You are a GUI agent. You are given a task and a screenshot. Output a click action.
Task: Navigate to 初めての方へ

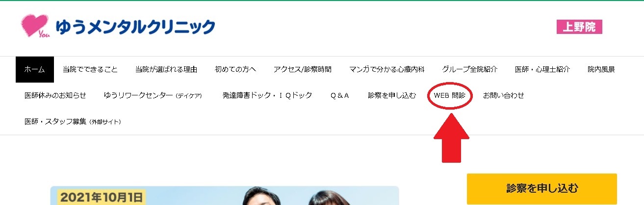click(x=235, y=69)
